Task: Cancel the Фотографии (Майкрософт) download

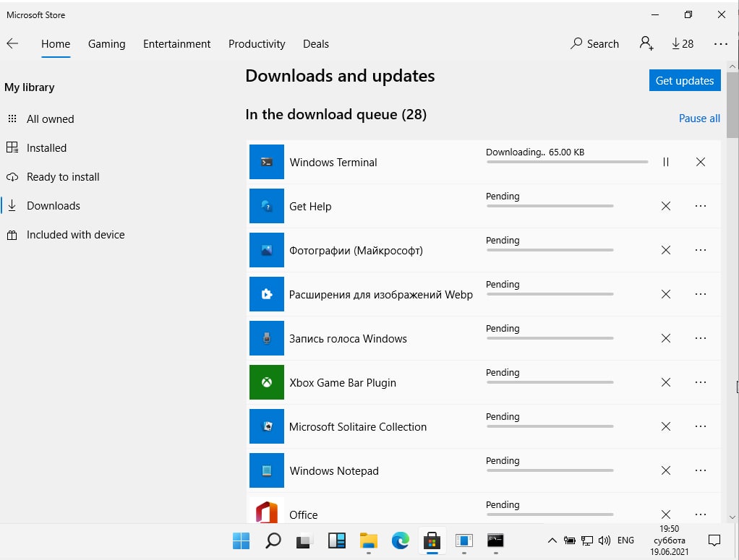Action: point(666,250)
